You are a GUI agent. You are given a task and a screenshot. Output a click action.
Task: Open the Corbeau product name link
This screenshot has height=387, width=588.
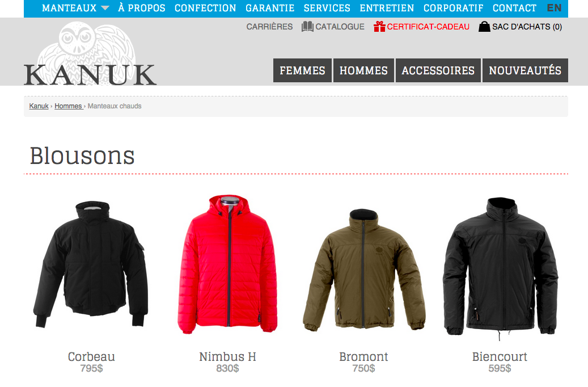click(91, 356)
